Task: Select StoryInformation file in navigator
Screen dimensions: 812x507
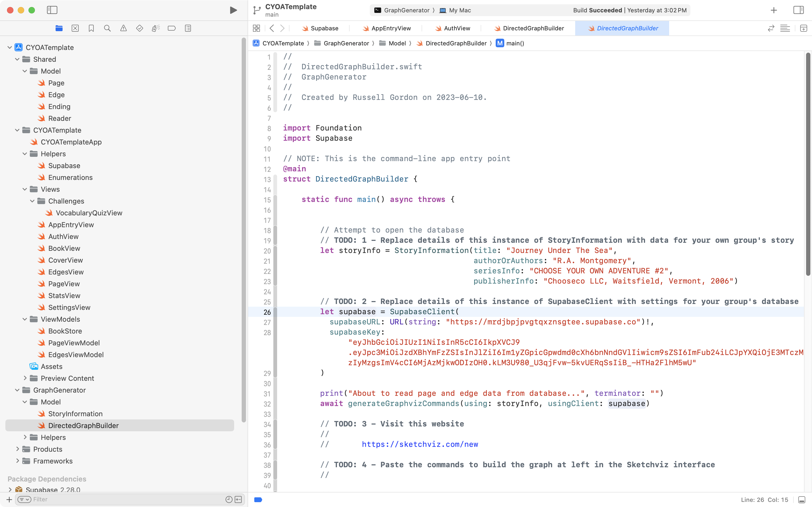Action: [x=75, y=414]
